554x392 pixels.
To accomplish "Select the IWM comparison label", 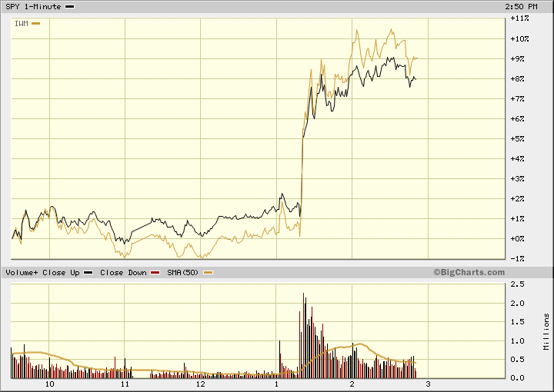I will (22, 23).
